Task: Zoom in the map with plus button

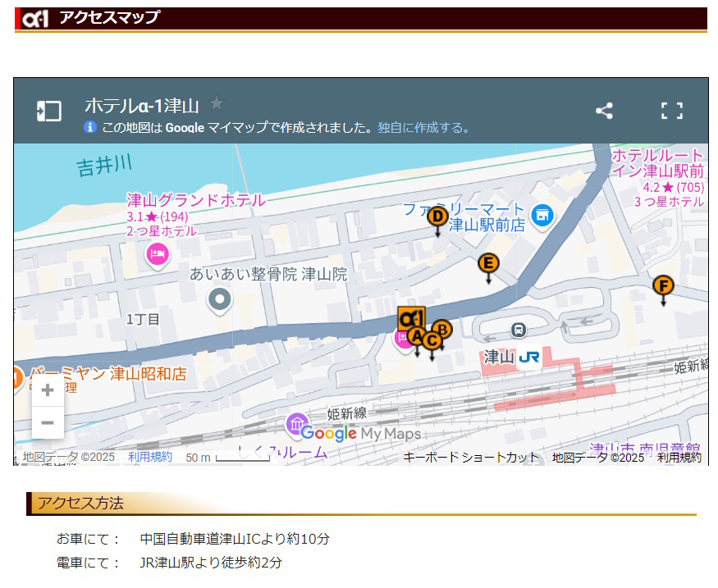Action: [48, 390]
